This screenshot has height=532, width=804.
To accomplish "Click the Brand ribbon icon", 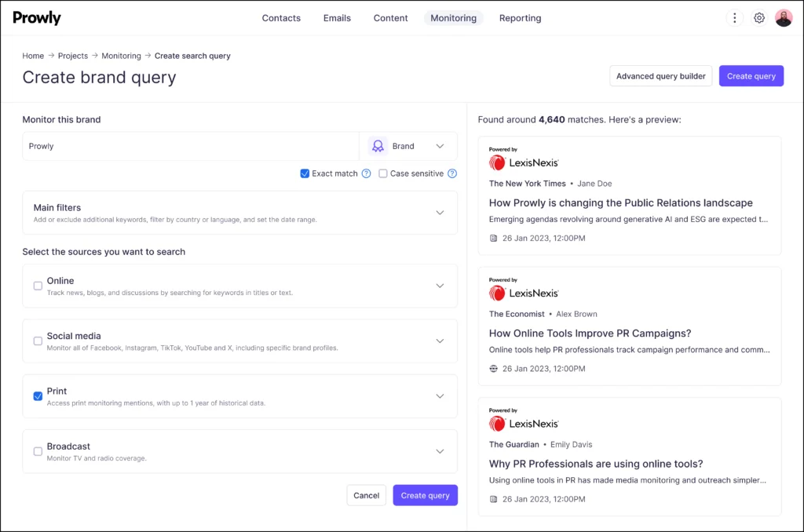I will click(x=378, y=146).
